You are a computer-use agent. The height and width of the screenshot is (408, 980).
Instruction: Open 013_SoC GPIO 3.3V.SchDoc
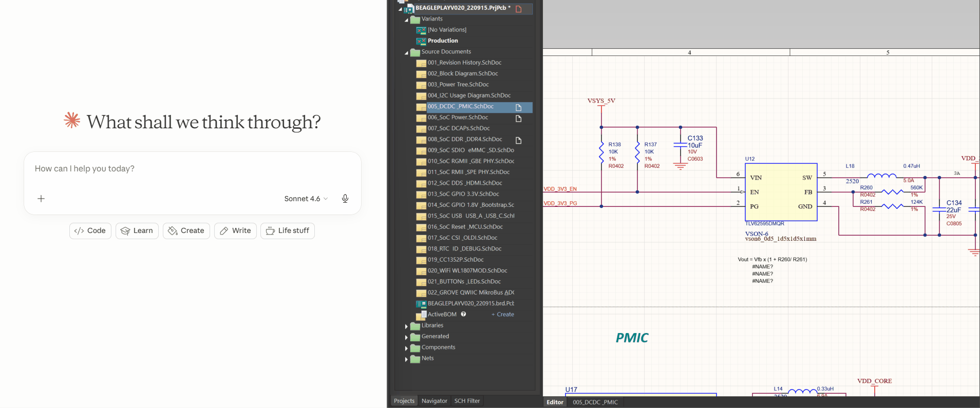tap(463, 194)
